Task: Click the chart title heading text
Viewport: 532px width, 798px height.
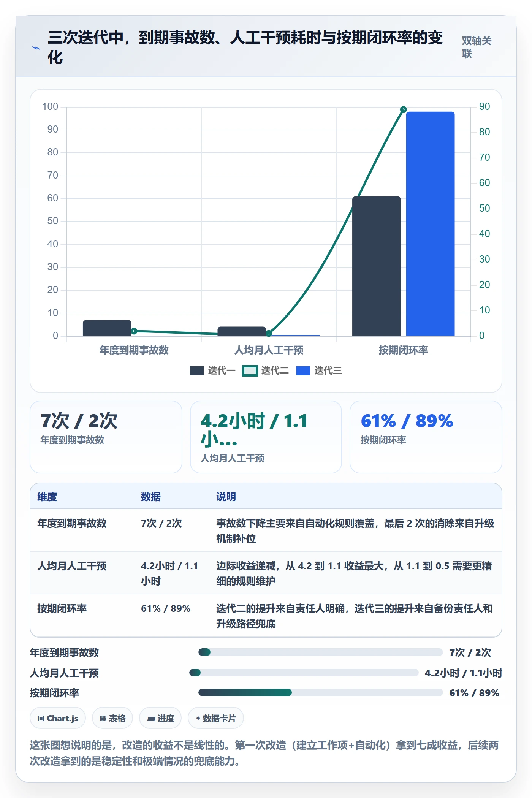Action: (245, 47)
